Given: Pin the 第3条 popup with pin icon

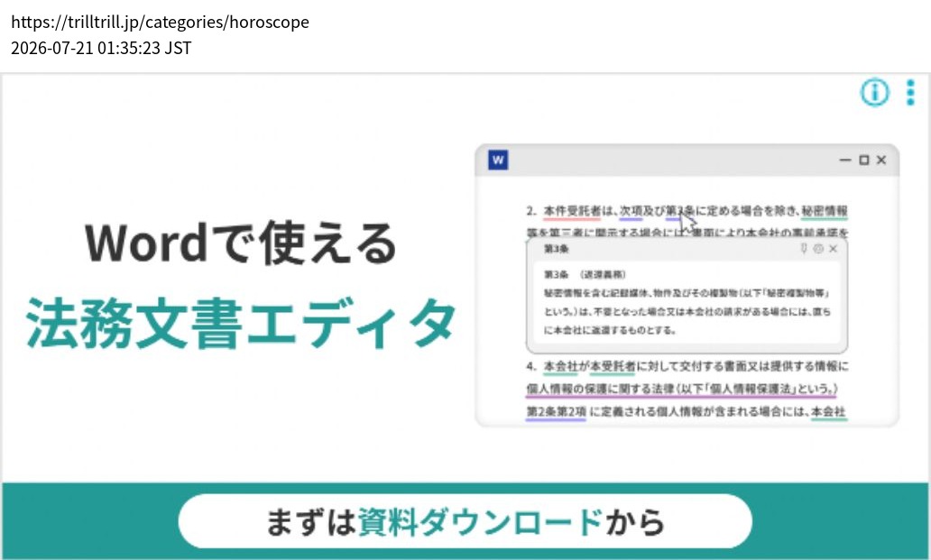Looking at the screenshot, I should 803,249.
